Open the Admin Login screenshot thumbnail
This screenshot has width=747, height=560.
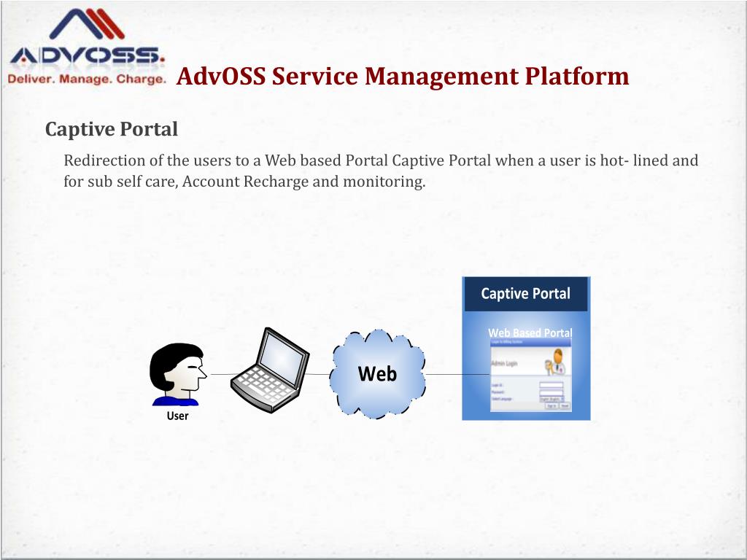pyautogui.click(x=531, y=376)
